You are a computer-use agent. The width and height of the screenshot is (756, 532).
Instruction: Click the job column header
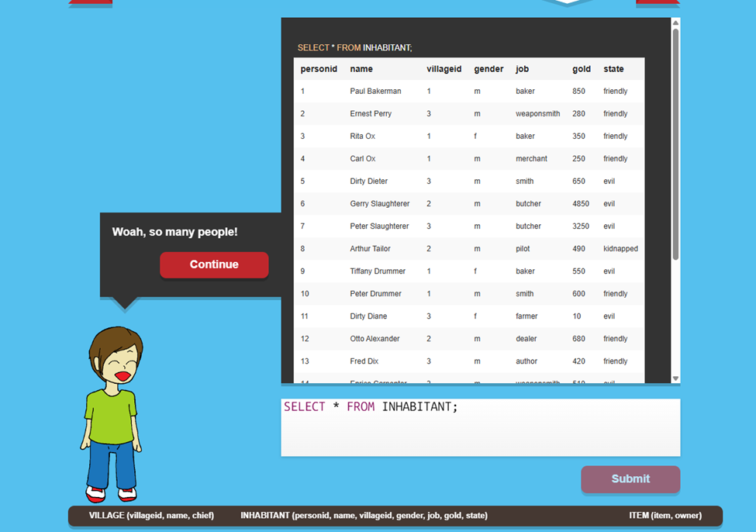(x=522, y=69)
